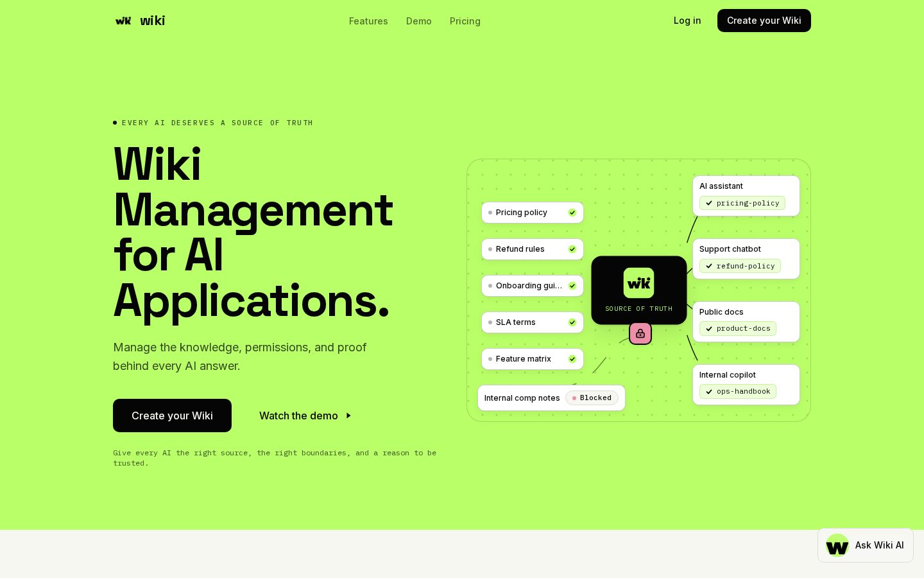Click the Pricing policy label
This screenshot has width=924, height=578.
click(x=522, y=213)
